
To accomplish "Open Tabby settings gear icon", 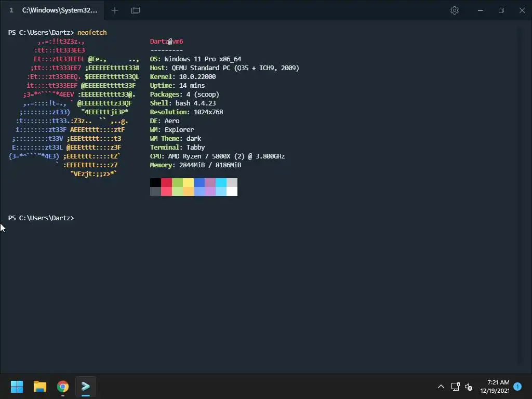I will (454, 10).
